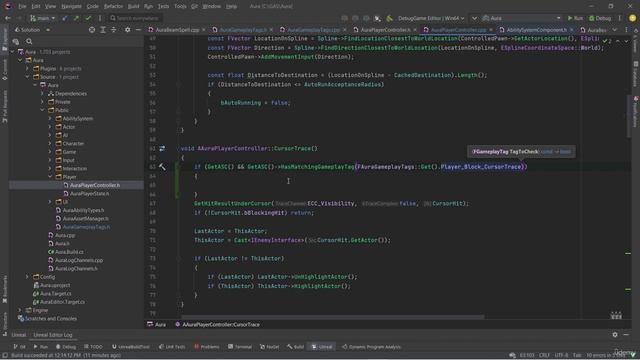Click the gutter icon beside CursorTrace definition

[x=162, y=149]
